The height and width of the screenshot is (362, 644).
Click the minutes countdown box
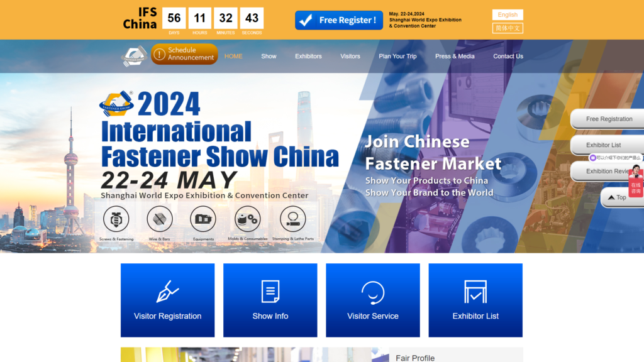[x=226, y=18]
